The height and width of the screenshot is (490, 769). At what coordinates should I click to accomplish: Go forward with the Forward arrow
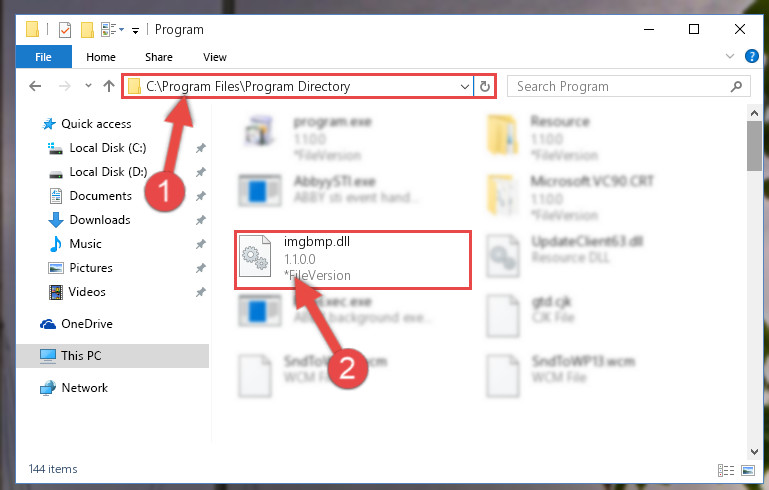64,86
